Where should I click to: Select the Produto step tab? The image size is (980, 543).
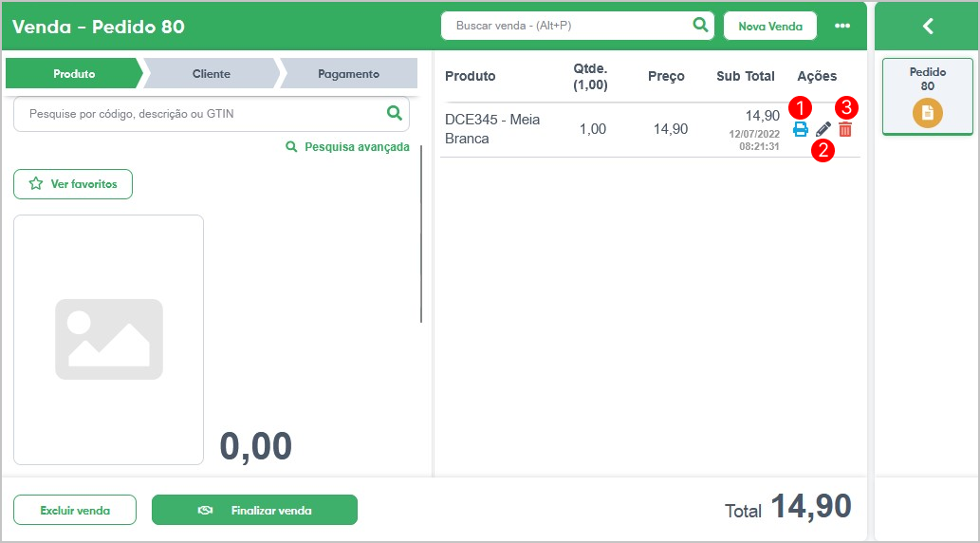pyautogui.click(x=74, y=73)
